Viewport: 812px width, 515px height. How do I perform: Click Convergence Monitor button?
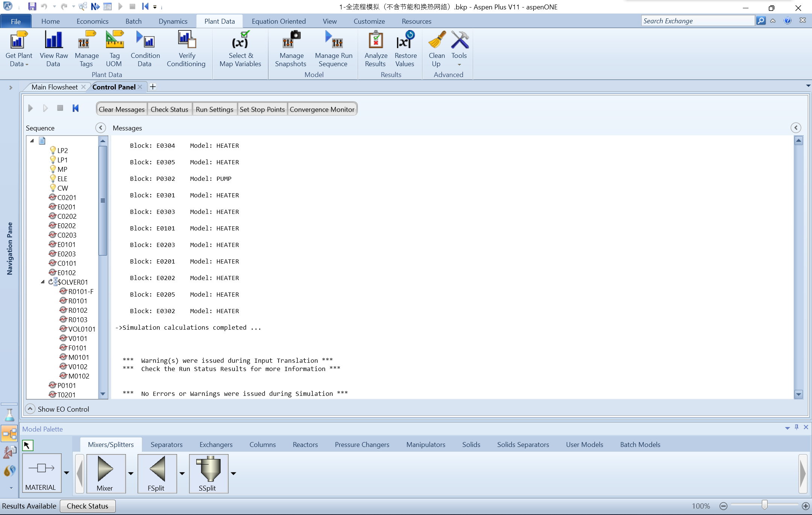322,109
